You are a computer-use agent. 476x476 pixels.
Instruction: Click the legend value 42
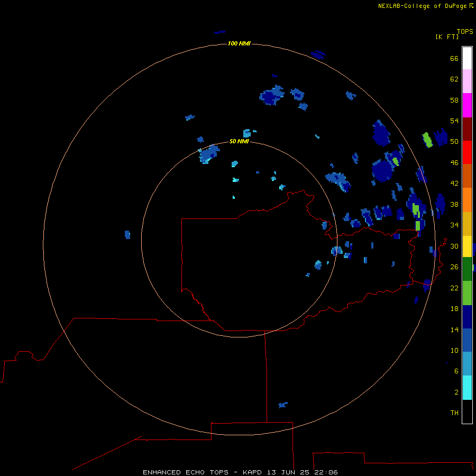coord(454,184)
